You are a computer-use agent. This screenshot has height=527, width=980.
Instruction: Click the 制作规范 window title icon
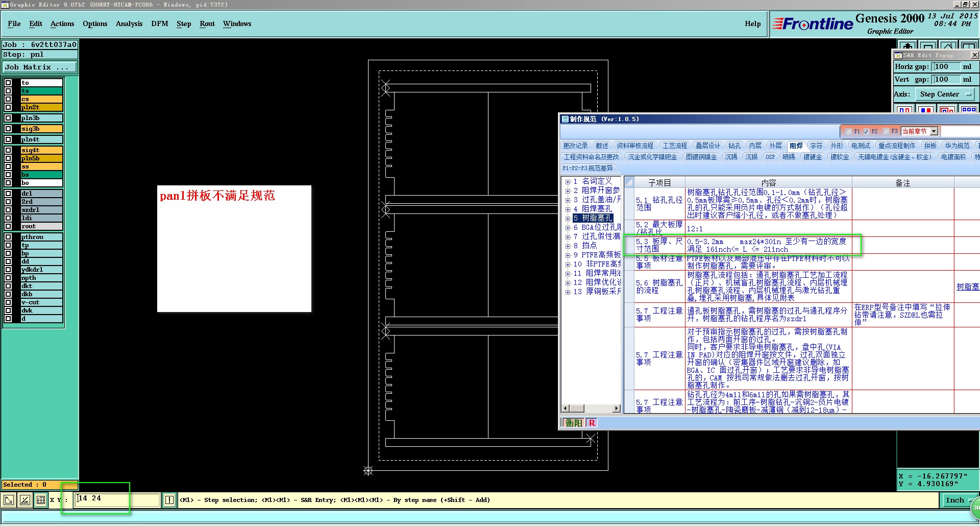tap(565, 119)
